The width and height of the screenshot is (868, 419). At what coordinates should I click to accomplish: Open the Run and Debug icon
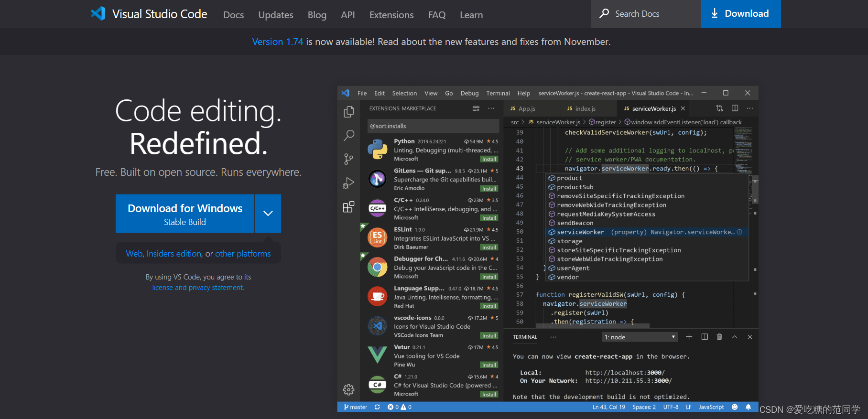pos(349,183)
